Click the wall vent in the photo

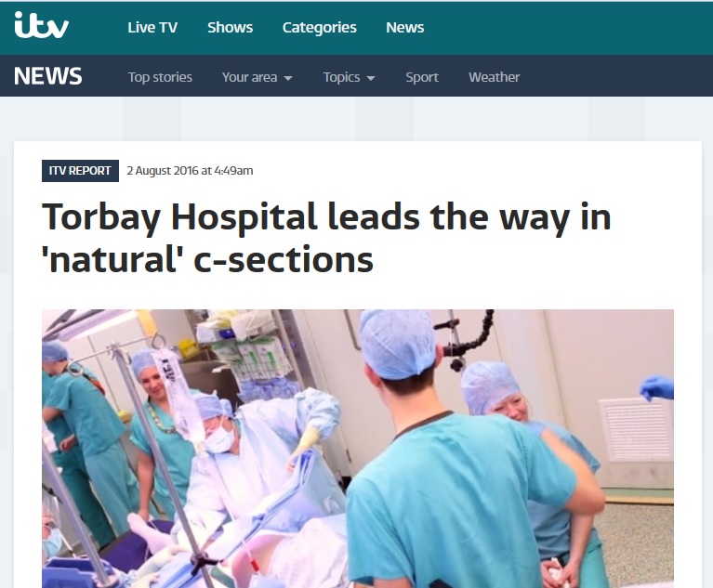pos(636,429)
